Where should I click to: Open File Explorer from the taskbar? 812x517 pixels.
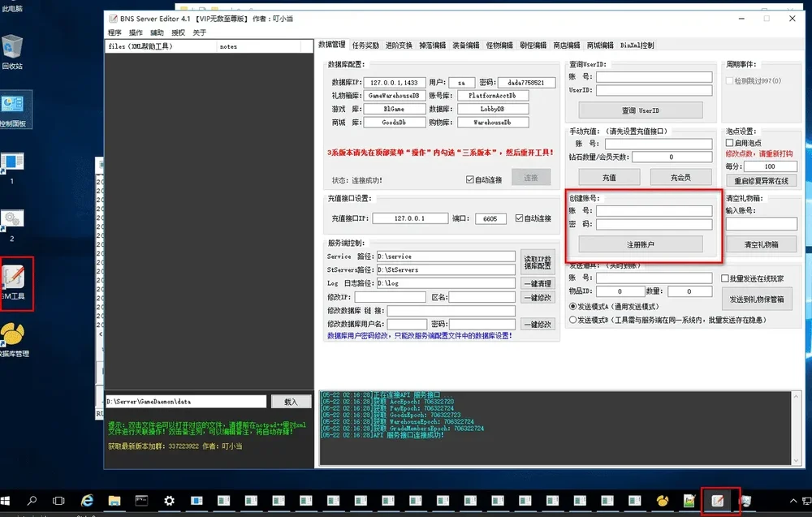114,501
